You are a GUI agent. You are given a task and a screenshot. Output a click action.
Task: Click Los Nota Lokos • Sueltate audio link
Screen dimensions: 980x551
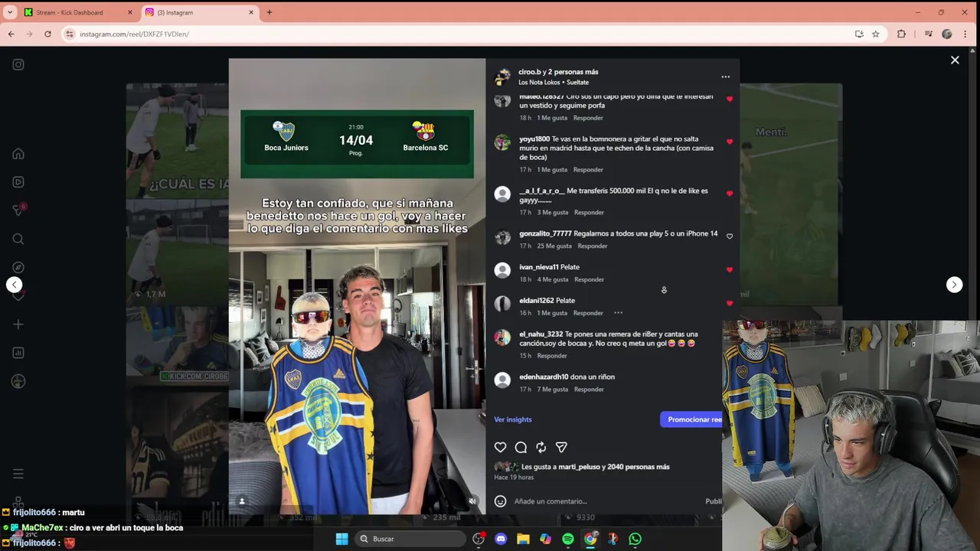554,83
